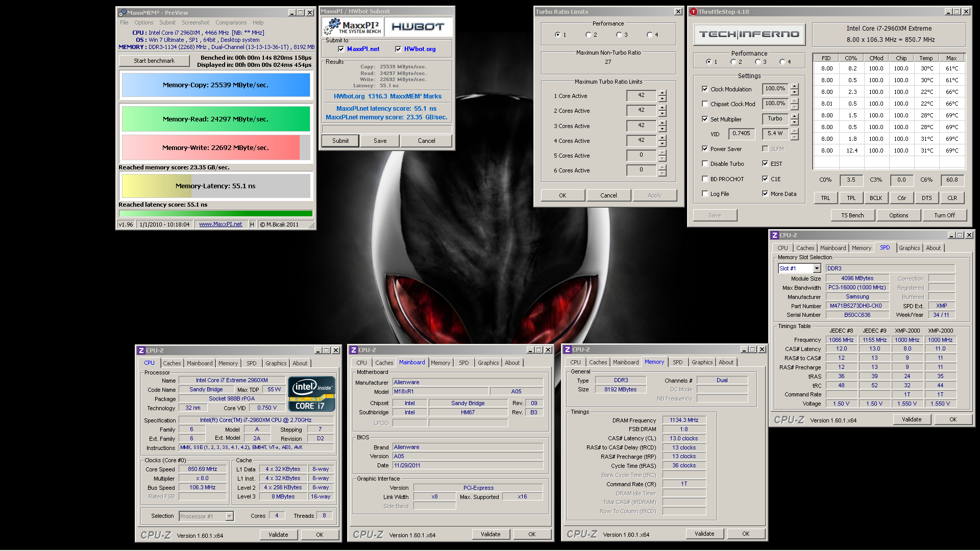
Task: Click the MaxxMEM² title bar icon
Action: 122,13
